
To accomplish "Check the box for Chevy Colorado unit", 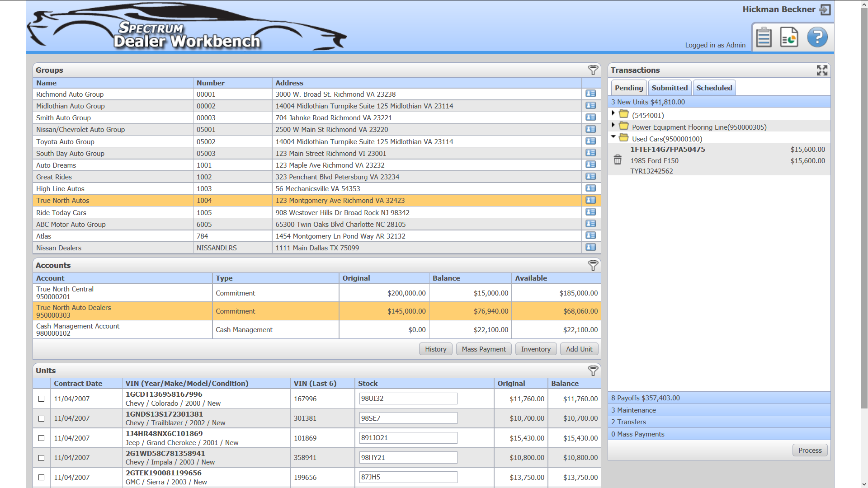I will pos(41,399).
